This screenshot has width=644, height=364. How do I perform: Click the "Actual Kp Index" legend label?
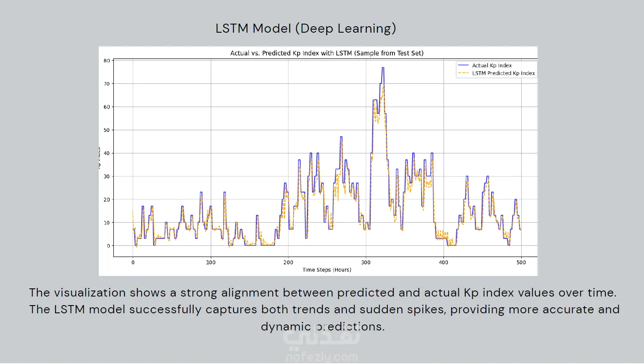point(492,65)
